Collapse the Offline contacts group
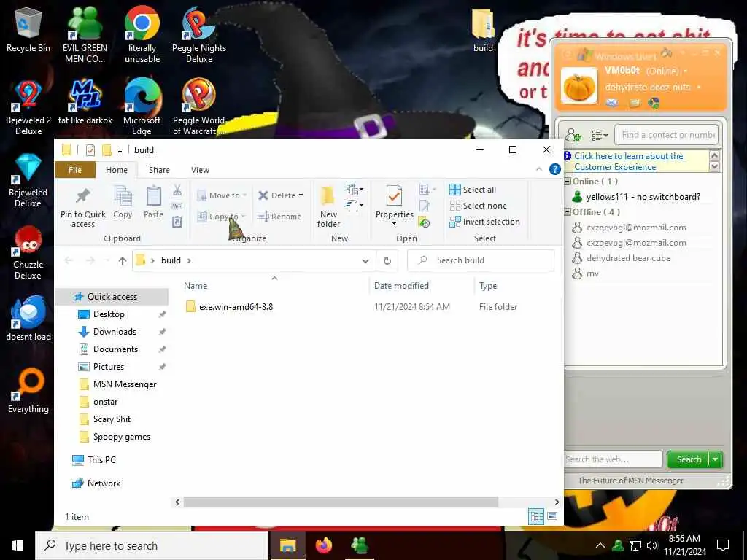 click(568, 212)
